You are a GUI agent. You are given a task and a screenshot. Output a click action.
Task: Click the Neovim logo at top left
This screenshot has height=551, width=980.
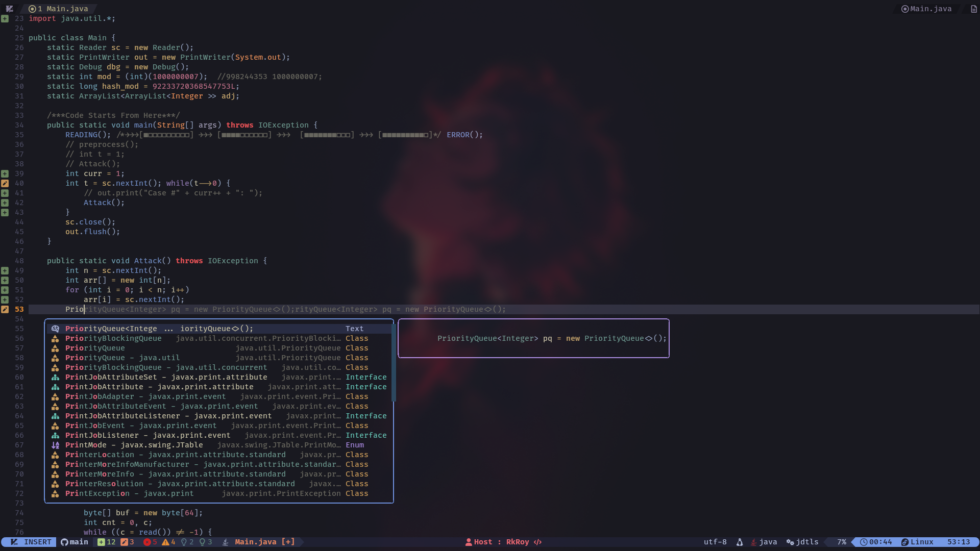point(9,9)
